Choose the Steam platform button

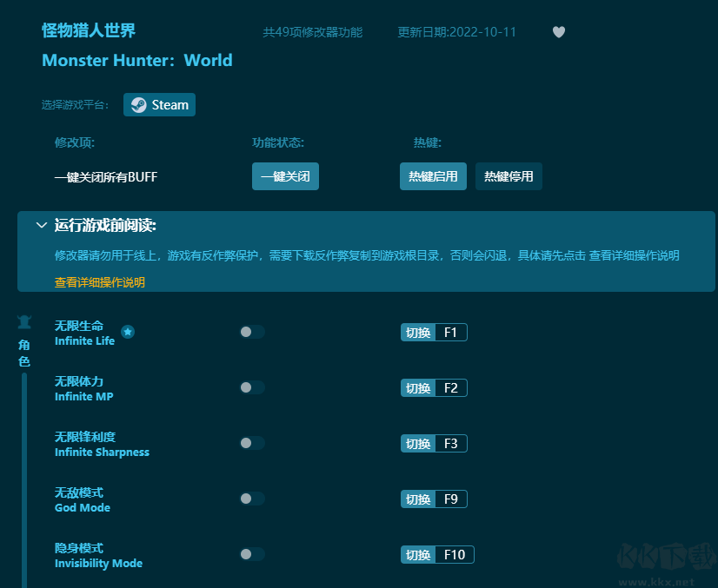[x=159, y=105]
